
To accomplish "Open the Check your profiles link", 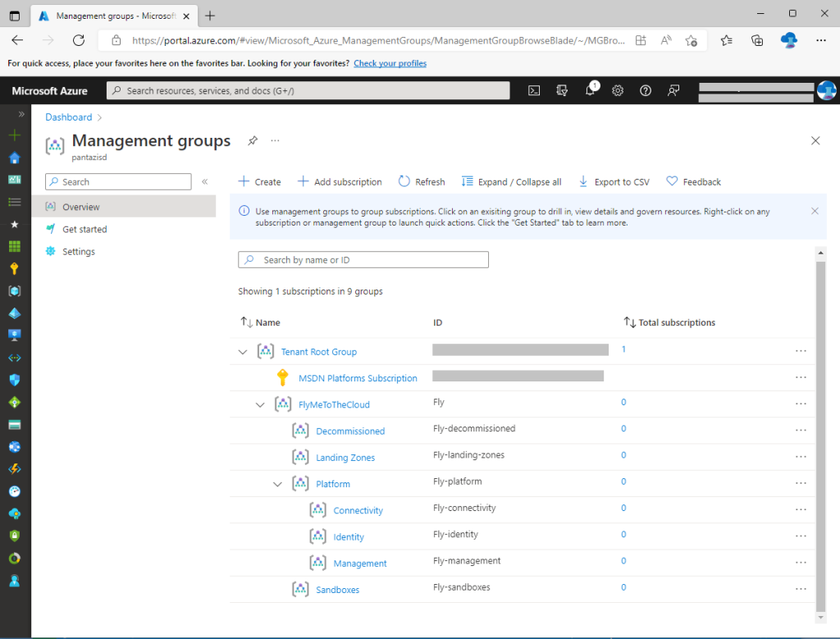I will tap(390, 63).
